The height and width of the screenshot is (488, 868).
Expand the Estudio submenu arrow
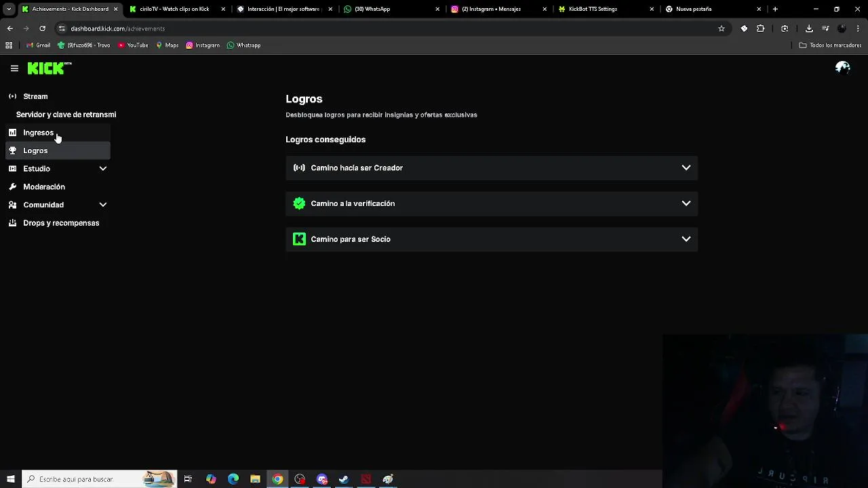[x=103, y=169]
